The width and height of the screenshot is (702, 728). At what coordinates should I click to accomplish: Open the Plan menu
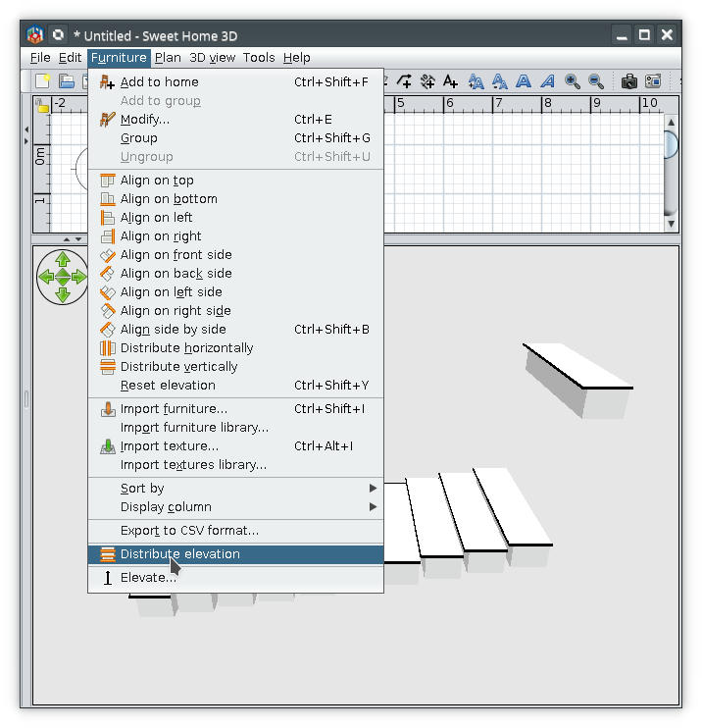click(x=168, y=58)
